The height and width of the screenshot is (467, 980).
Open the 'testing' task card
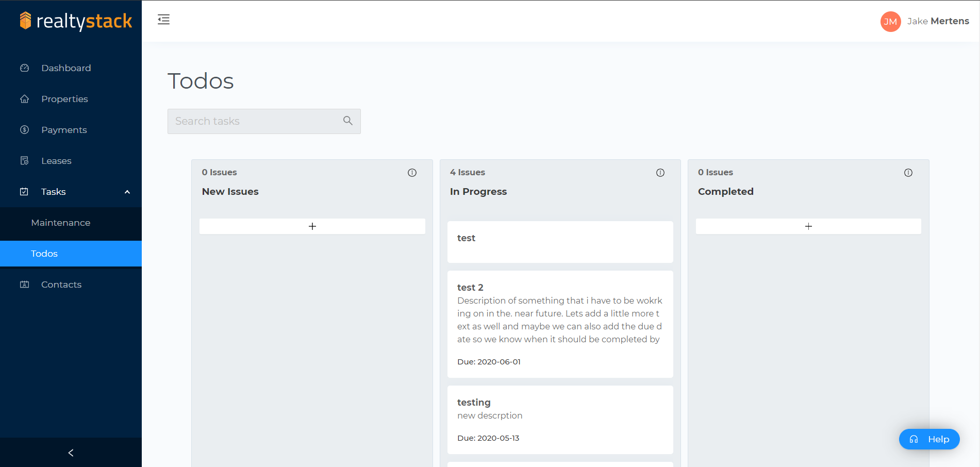pos(560,420)
